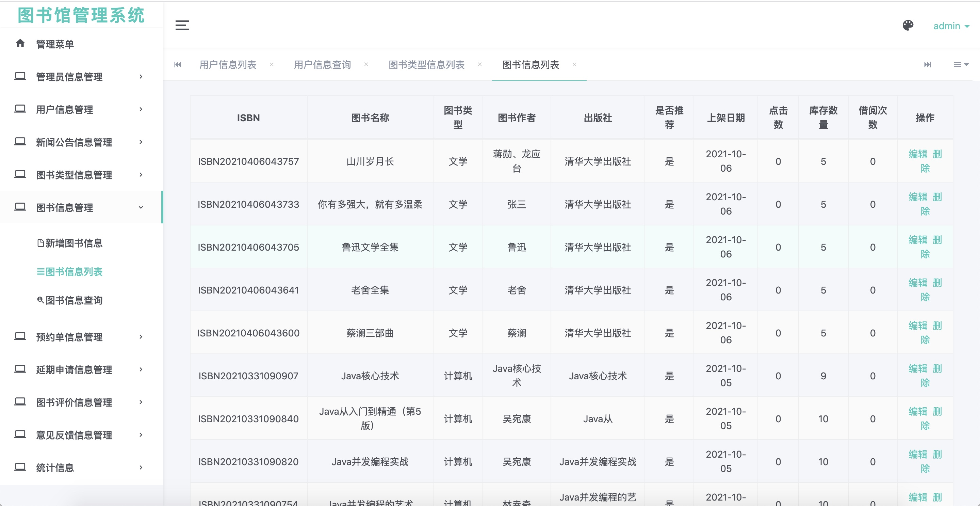Expand the 预约单信息管理 menu chevron
This screenshot has height=506, width=980.
click(x=141, y=336)
